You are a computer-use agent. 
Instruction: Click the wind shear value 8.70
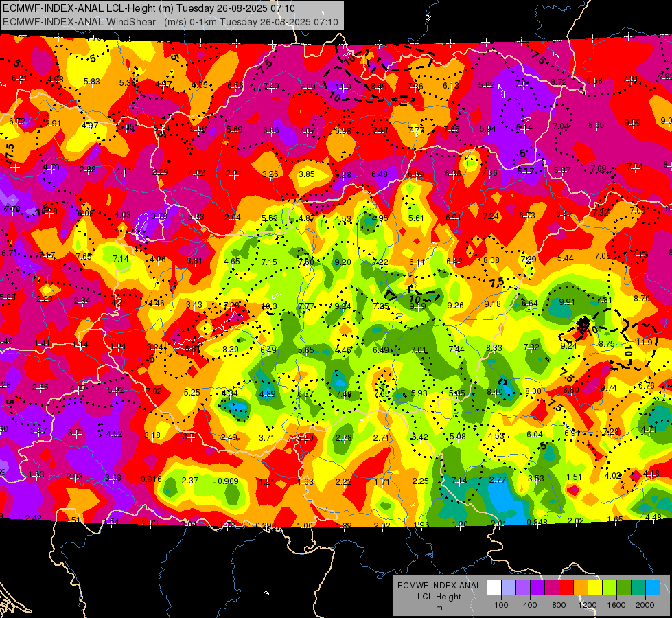point(642,299)
